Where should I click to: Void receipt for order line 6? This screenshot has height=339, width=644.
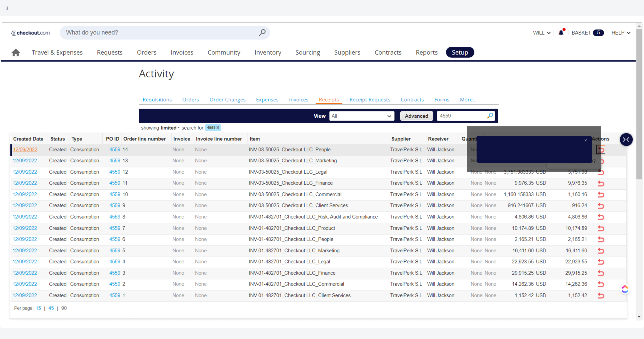(601, 239)
